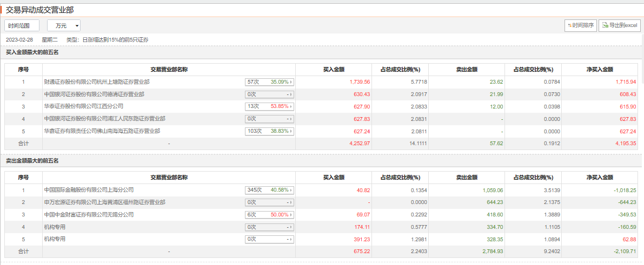The height and width of the screenshot is (265, 644).
Task: Select sell total 2,784.93 cell
Action: (467, 252)
